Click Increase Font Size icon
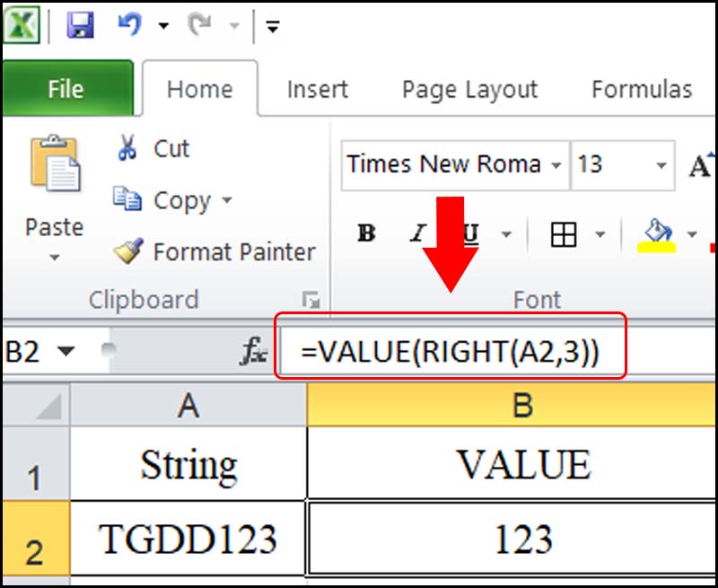718x588 pixels. 700,165
